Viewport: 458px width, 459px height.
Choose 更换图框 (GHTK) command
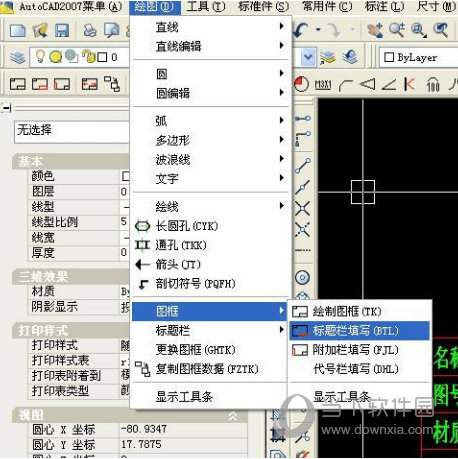(210, 350)
